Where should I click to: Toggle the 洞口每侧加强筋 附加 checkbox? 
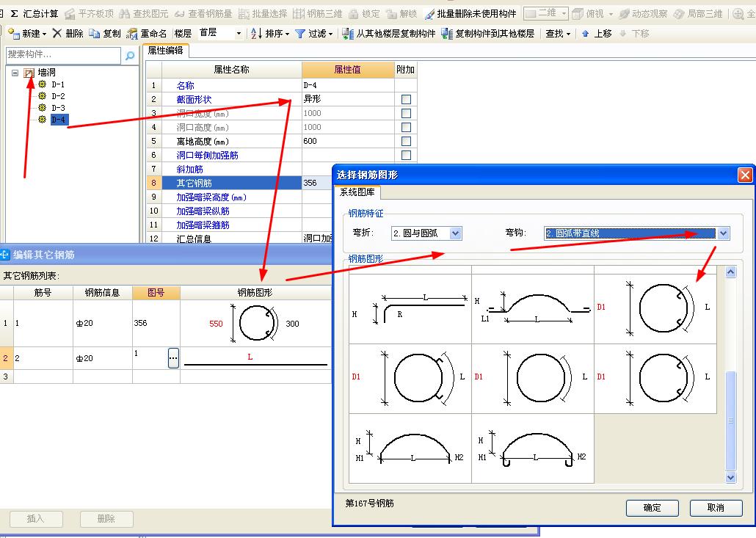(406, 155)
